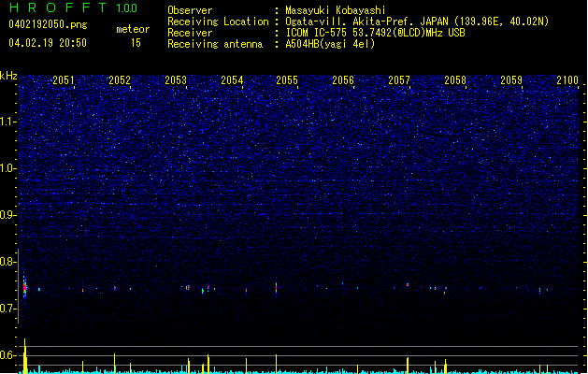Click the kHz axis label
Image resolution: width=588 pixels, height=374 pixels.
click(8, 76)
